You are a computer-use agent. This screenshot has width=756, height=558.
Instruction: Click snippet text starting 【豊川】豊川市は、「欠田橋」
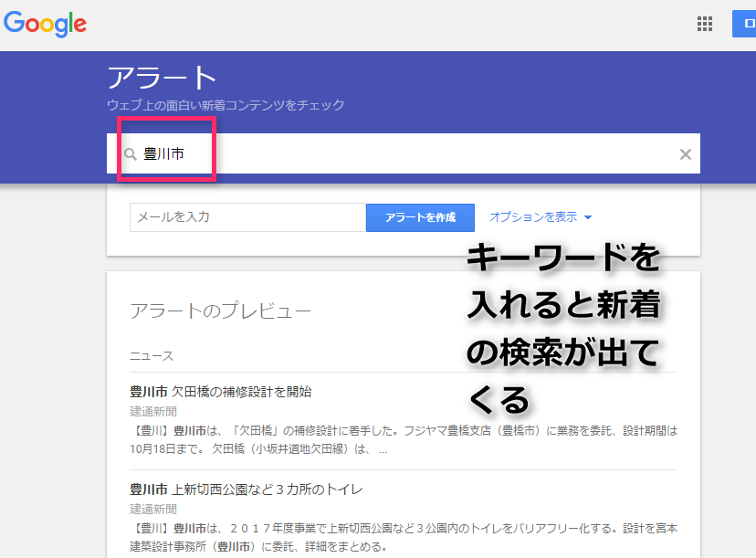click(x=404, y=440)
